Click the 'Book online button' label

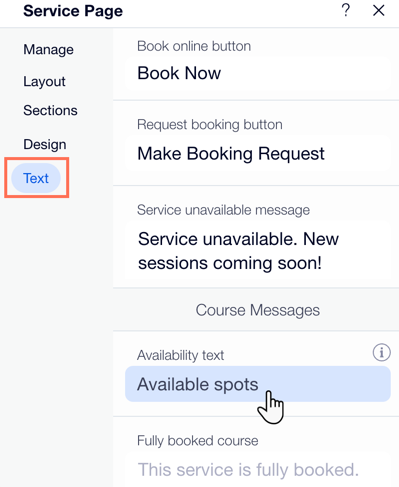click(x=194, y=46)
